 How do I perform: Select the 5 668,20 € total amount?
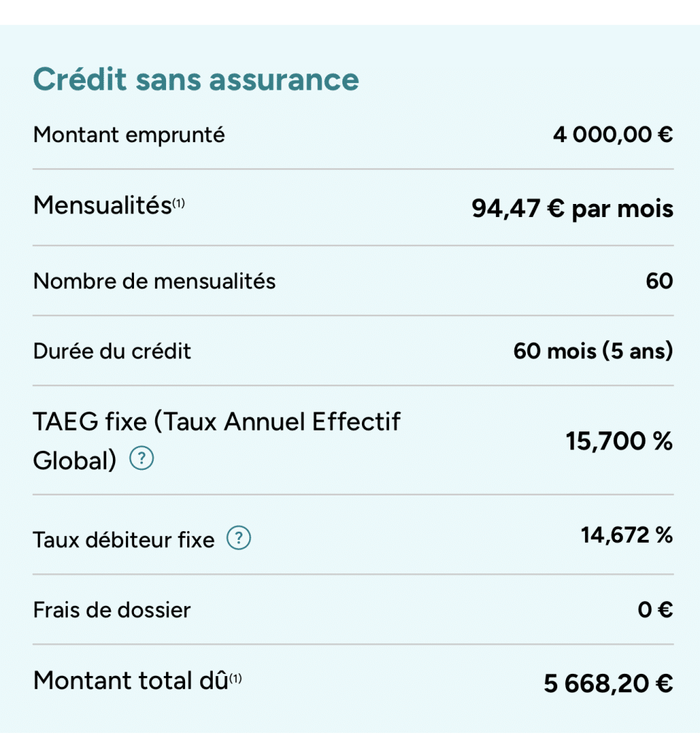click(609, 683)
